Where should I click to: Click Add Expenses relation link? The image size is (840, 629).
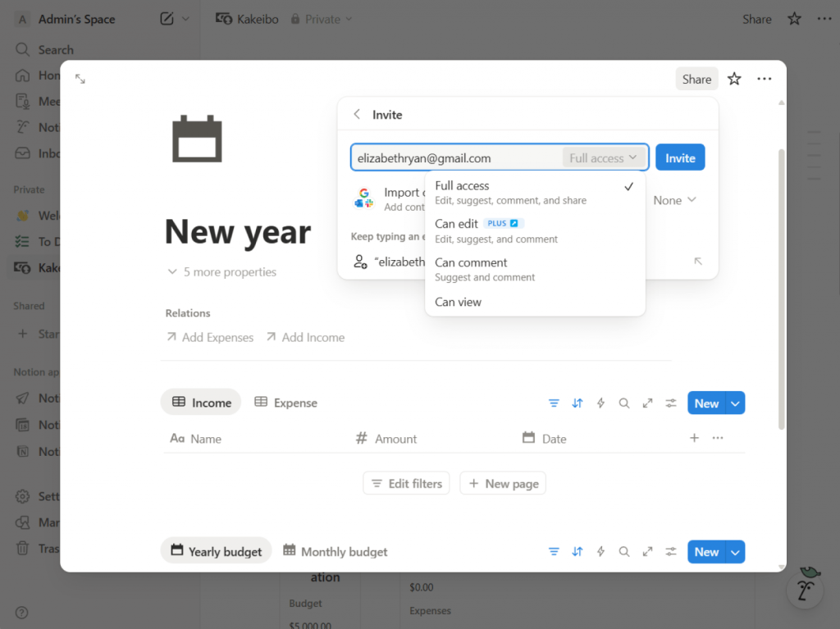tap(210, 338)
